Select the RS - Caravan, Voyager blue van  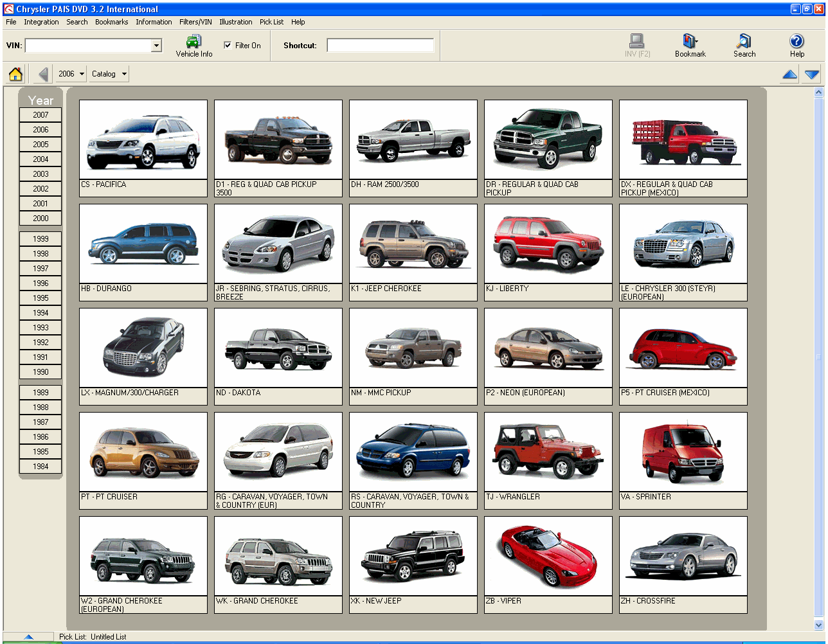(x=413, y=452)
